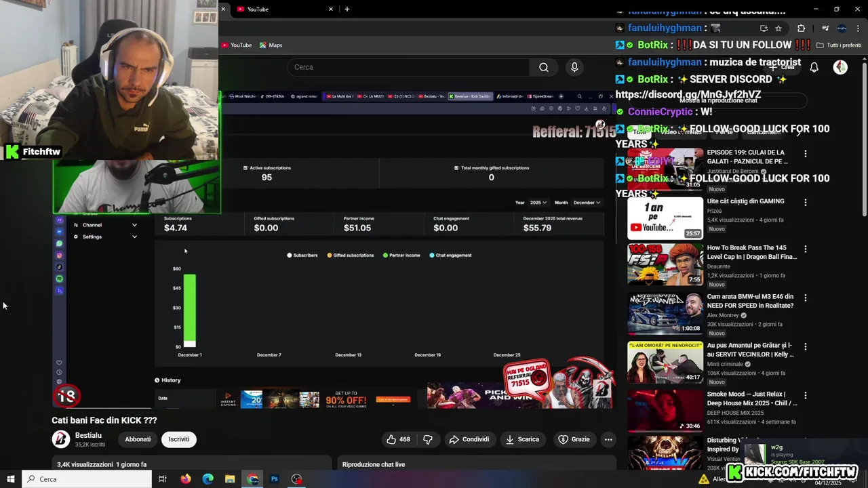Image resolution: width=868 pixels, height=488 pixels.
Task: Toggle Gifted subscriptions legend in chart
Action: point(351,256)
